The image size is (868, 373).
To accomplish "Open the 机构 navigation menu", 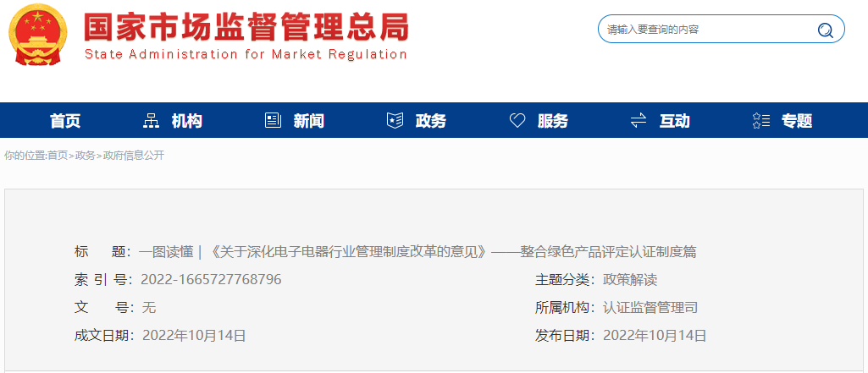I will pos(186,120).
